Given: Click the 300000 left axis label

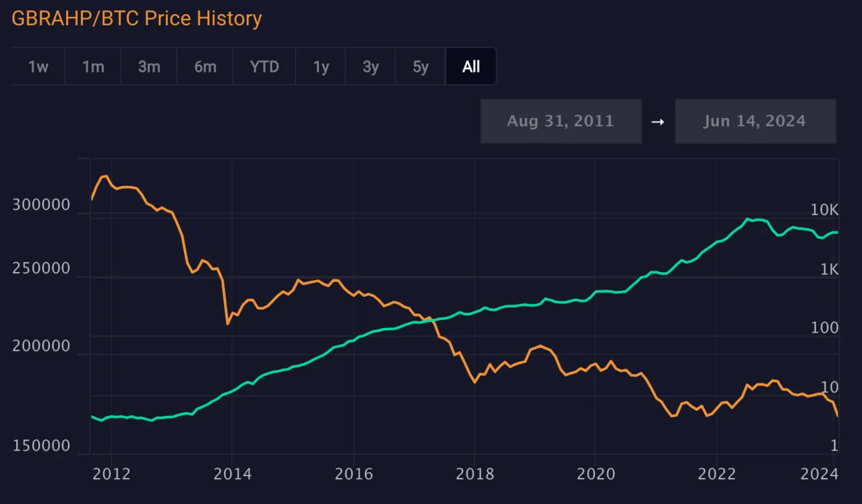Looking at the screenshot, I should [x=41, y=205].
